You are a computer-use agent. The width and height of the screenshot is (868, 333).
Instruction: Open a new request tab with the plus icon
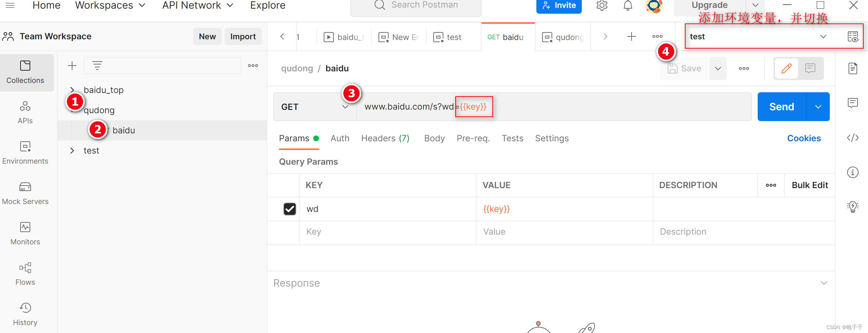pos(632,36)
